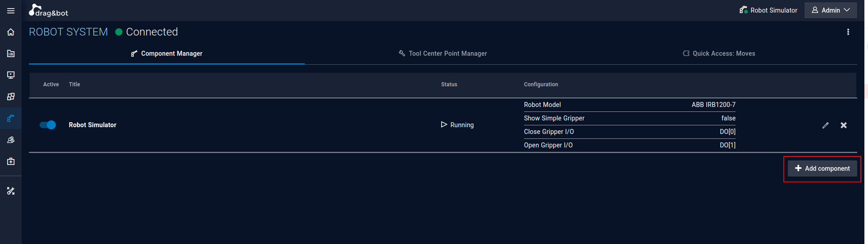868x244 pixels.
Task: Open the three-dot options menu
Action: (848, 32)
